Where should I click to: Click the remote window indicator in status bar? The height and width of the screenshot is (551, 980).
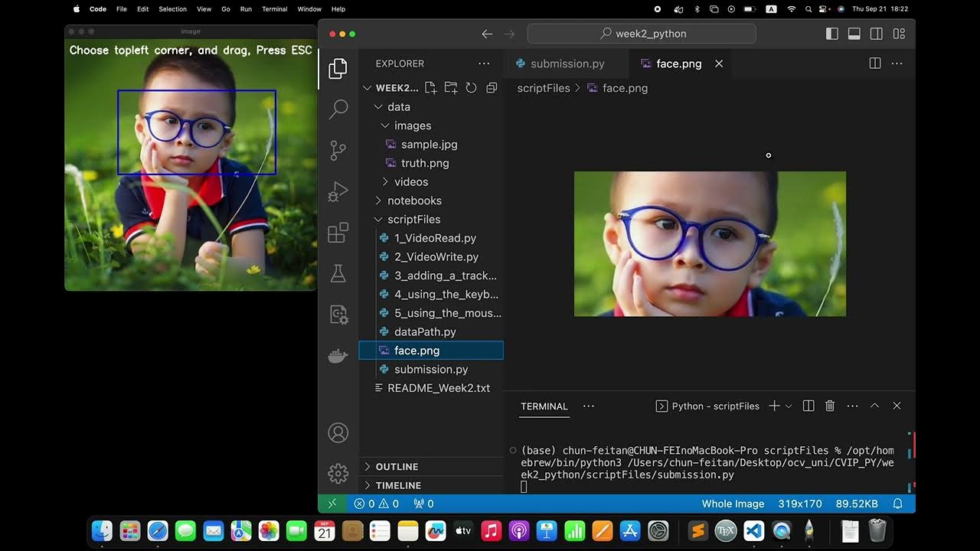coord(332,504)
